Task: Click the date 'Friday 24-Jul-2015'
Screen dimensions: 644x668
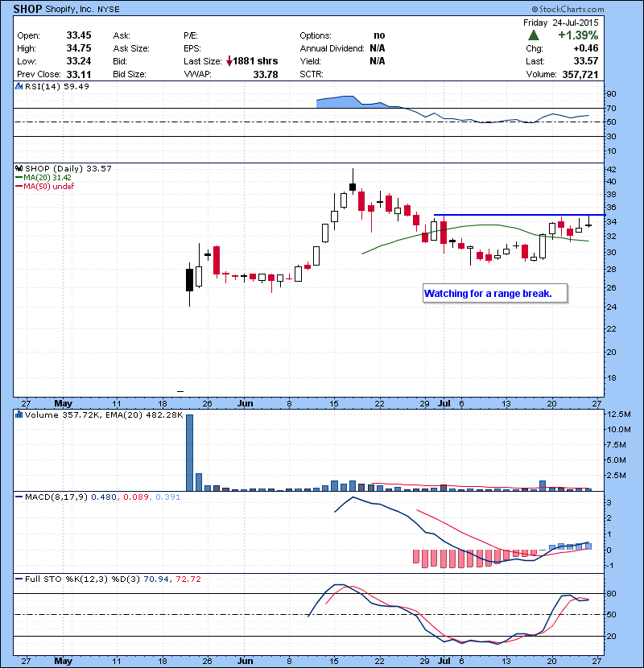Action: 560,23
